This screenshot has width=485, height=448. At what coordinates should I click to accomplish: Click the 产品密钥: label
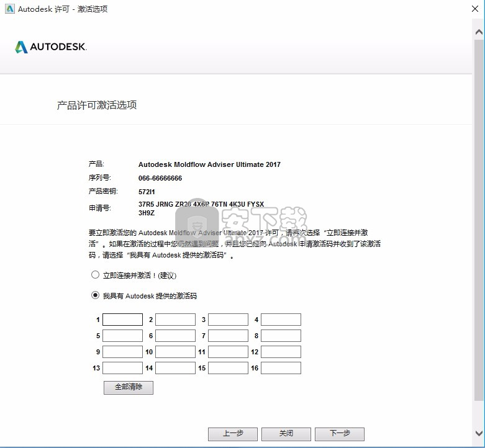[103, 191]
